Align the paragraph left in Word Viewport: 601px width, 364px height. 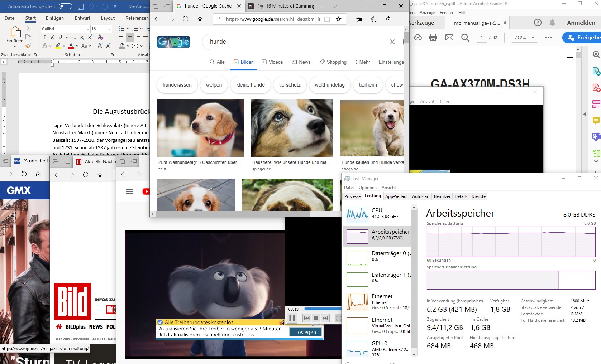click(x=122, y=37)
